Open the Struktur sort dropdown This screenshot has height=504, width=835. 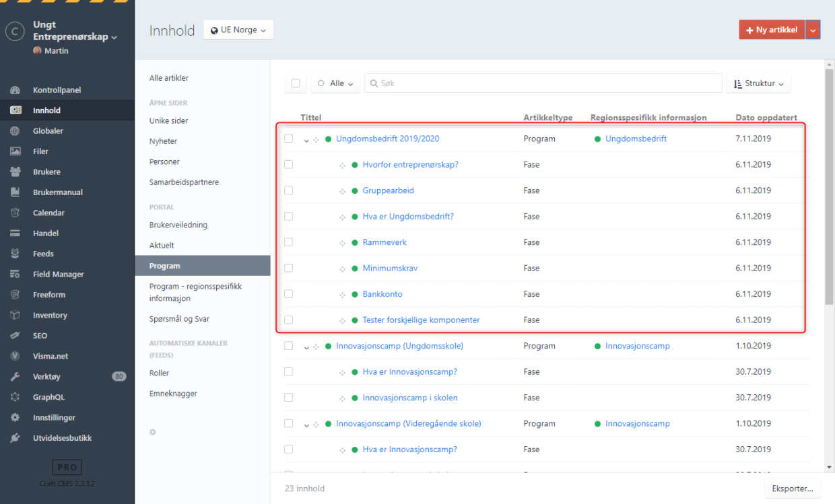point(758,83)
